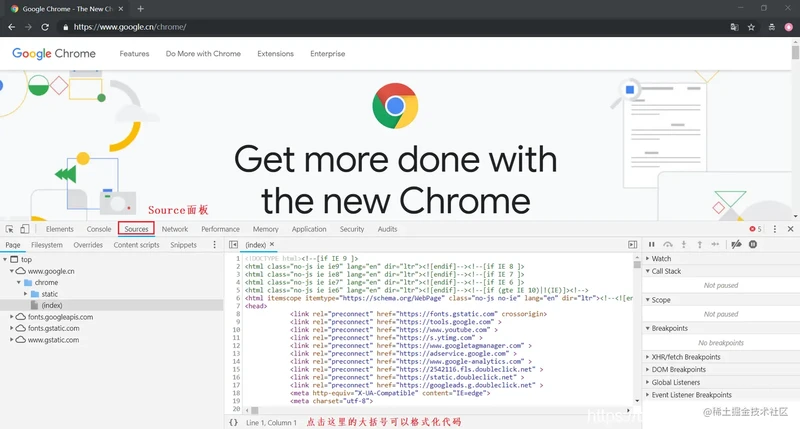Viewport: 800px width, 429px height.
Task: Click the Chrome logo on the page
Action: pos(395,106)
